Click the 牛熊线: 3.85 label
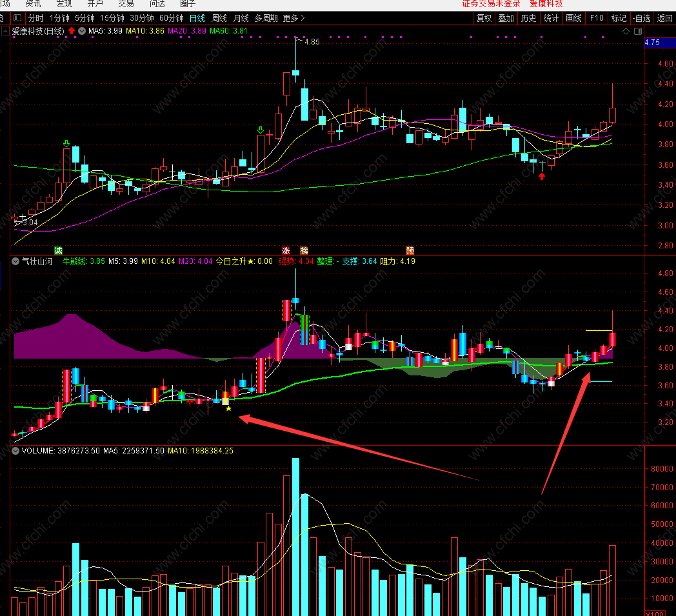Viewport: 676px width, 616px height. pyautogui.click(x=84, y=261)
